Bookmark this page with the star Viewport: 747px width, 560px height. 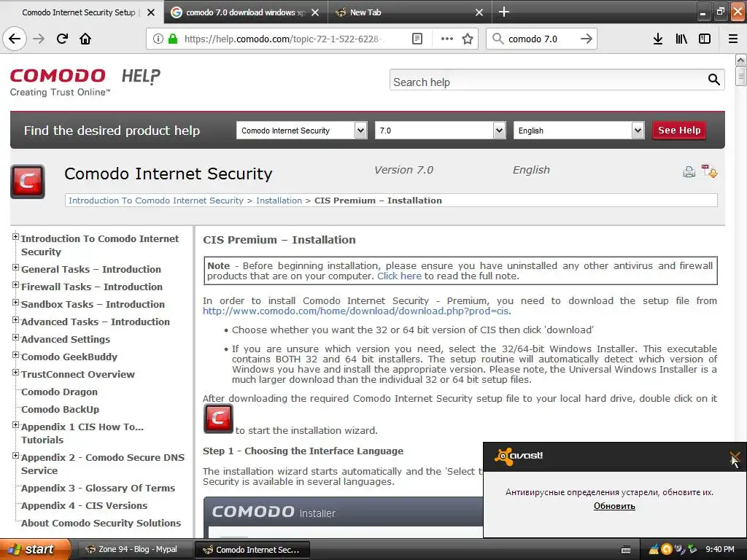point(468,39)
